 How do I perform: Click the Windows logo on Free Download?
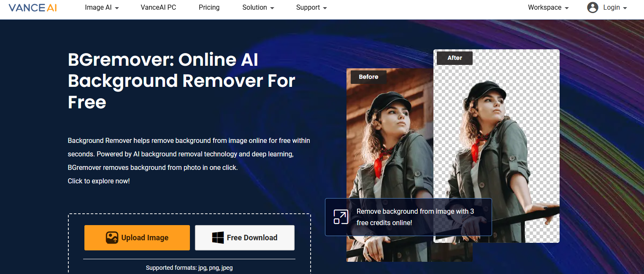point(218,238)
